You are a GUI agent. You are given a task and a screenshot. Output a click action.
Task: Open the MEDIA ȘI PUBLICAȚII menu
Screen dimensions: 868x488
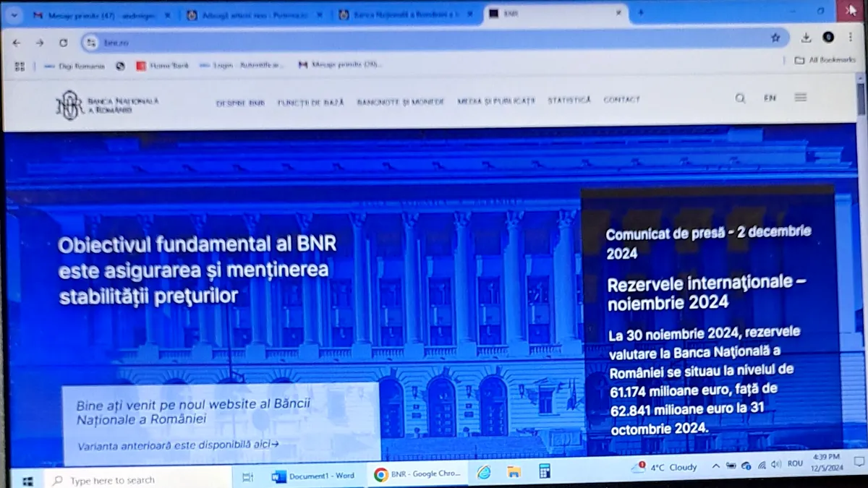point(496,101)
